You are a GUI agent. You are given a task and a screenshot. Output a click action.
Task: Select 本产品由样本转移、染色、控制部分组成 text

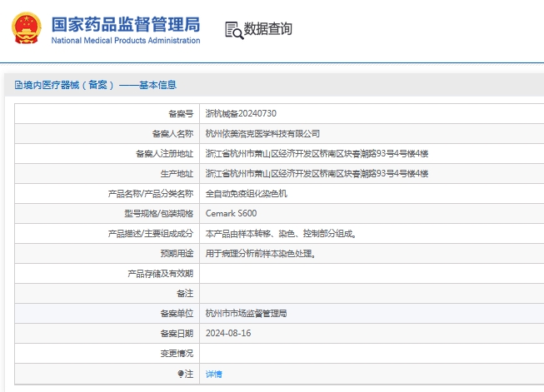tap(281, 234)
